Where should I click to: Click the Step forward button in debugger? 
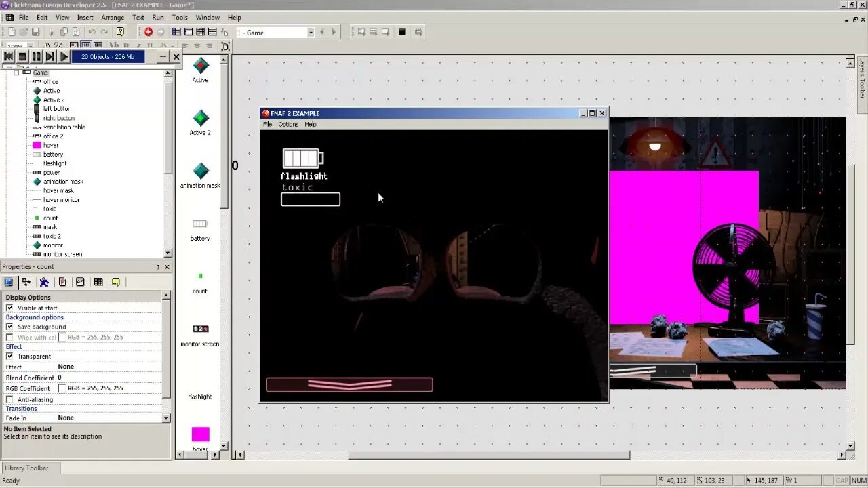coord(50,57)
